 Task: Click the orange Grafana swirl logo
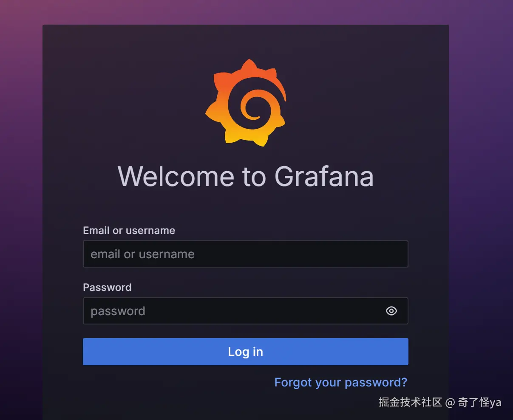246,103
